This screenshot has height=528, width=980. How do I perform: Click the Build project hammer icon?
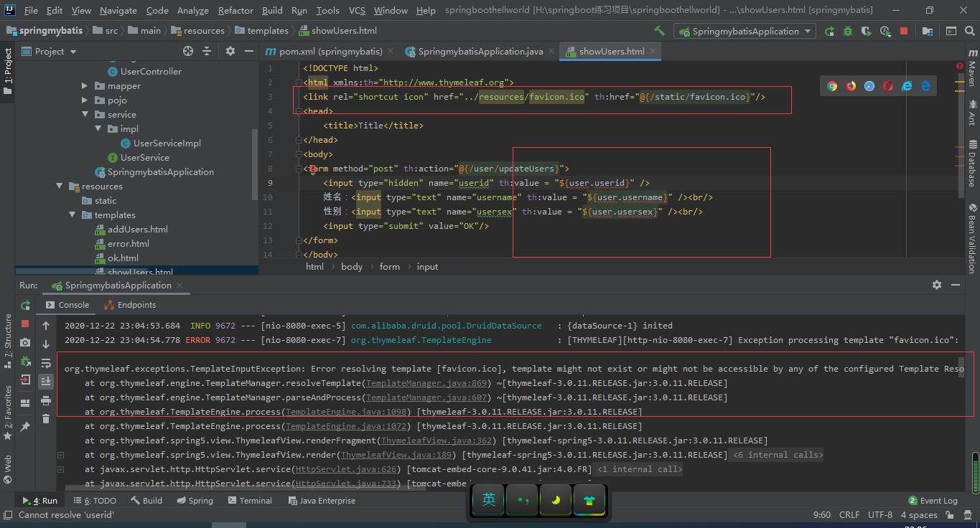(x=659, y=31)
